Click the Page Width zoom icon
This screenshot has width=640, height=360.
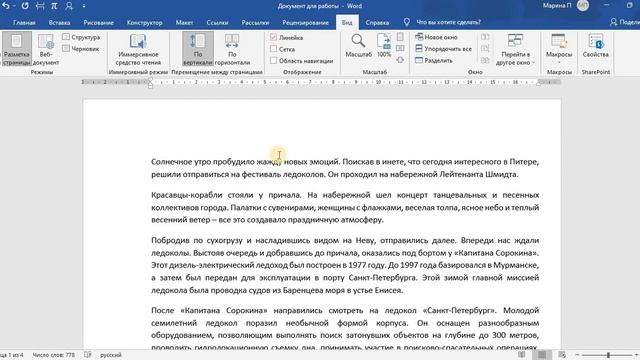[400, 60]
